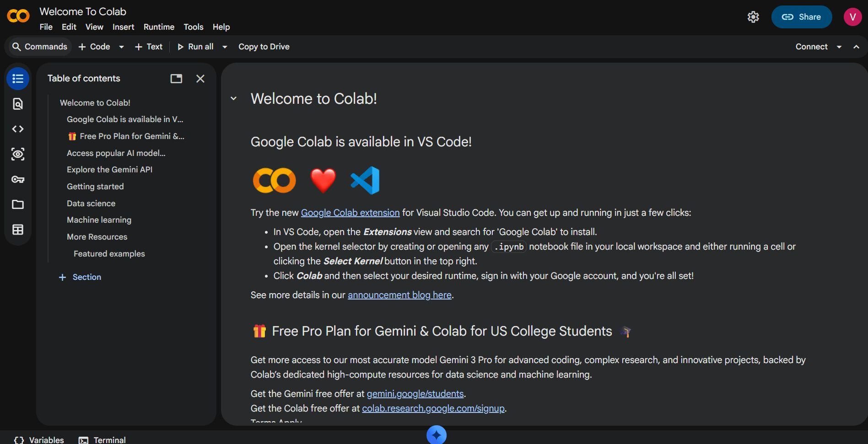Click the Gemini sparkle button at bottom
This screenshot has width=868, height=444.
436,435
